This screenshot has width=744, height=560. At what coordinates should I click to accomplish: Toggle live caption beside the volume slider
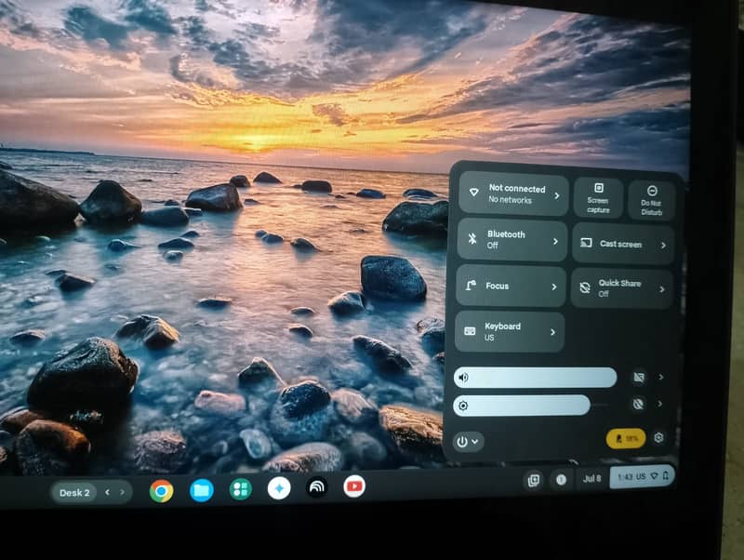point(639,378)
